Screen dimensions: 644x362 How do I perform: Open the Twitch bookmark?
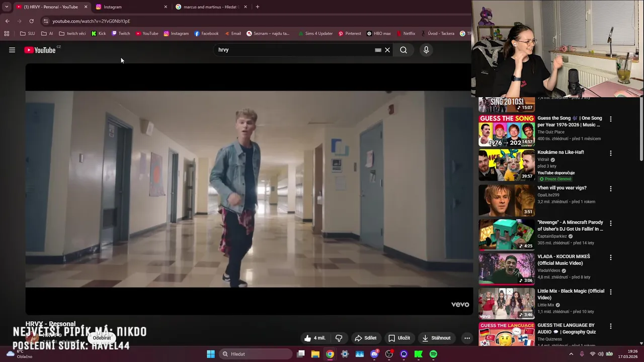coord(121,34)
